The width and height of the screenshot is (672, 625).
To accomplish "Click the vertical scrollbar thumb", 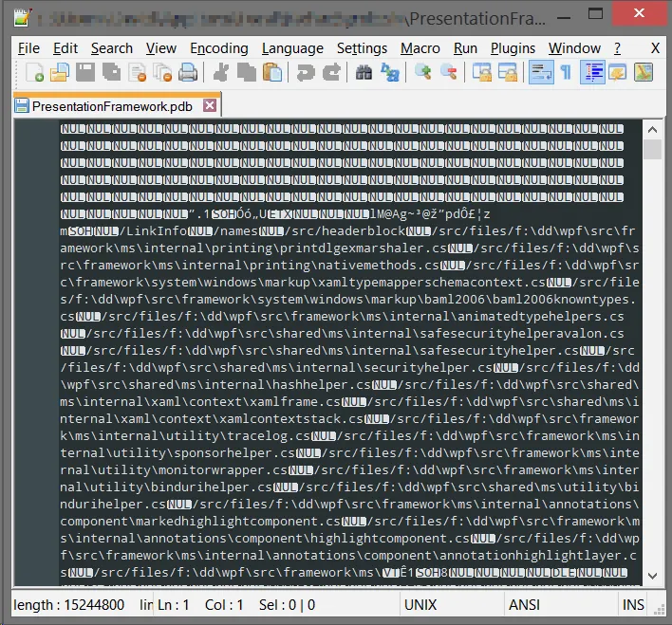I will coord(652,150).
